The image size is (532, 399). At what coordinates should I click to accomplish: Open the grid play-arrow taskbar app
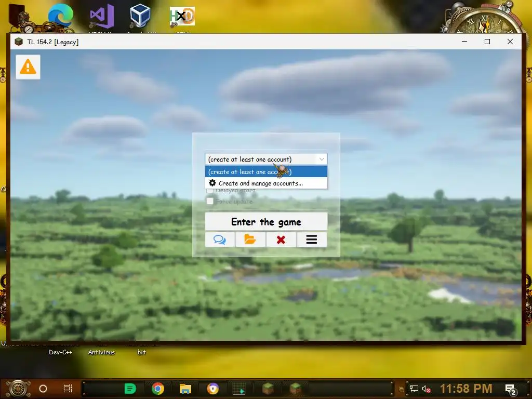[x=239, y=389]
